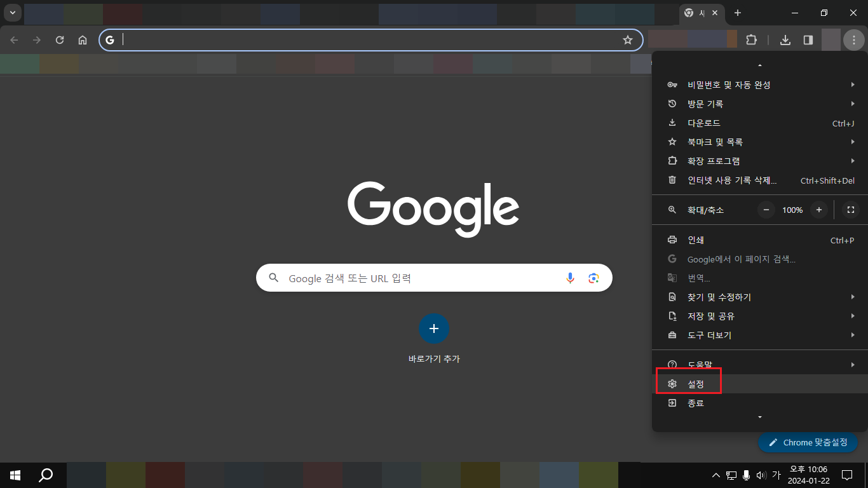The height and width of the screenshot is (488, 868).
Task: Expand the 확장 프로그램 submenu arrow
Action: [852, 161]
